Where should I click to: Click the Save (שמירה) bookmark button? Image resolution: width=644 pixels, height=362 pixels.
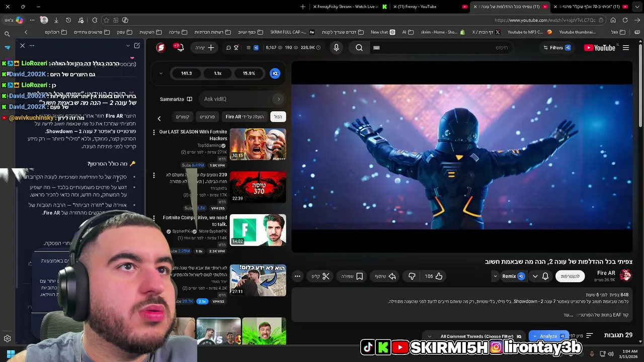click(x=352, y=276)
